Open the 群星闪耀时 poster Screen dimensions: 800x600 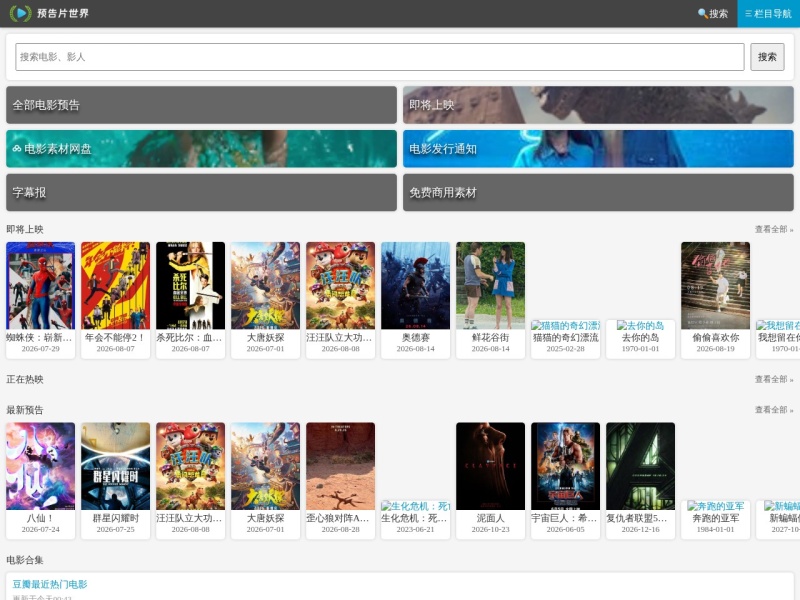coord(115,466)
